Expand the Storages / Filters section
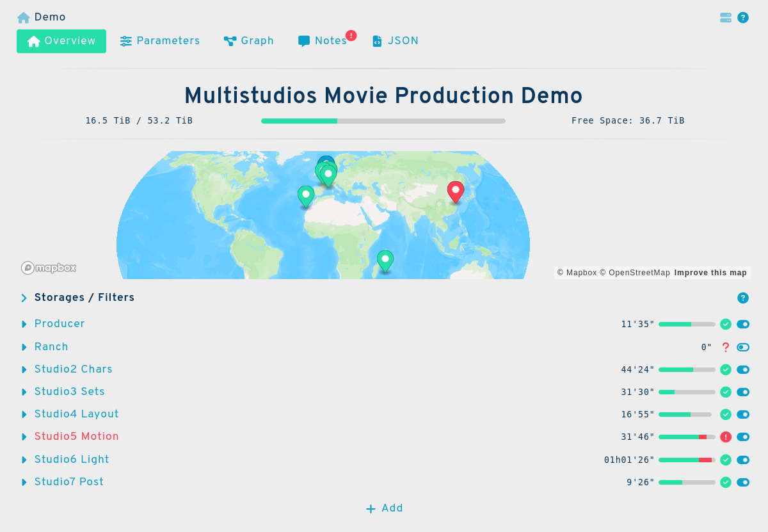Screen dimensions: 768x532 tap(24, 298)
